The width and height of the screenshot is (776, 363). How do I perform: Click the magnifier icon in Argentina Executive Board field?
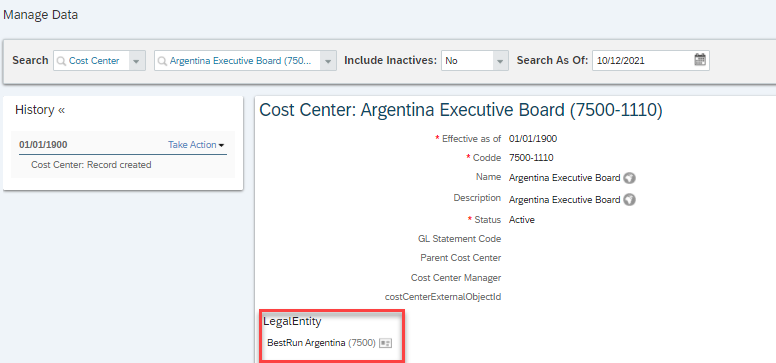tap(162, 61)
